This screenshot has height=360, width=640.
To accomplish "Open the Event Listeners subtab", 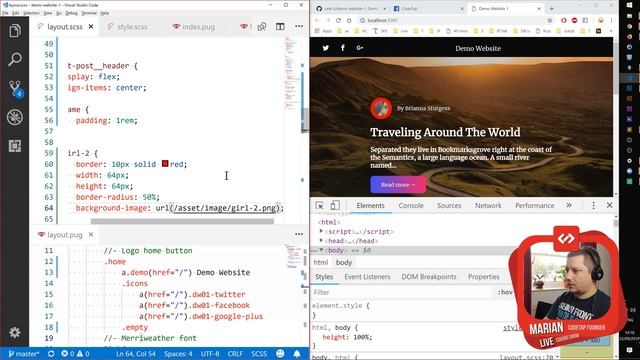I will pyautogui.click(x=367, y=277).
